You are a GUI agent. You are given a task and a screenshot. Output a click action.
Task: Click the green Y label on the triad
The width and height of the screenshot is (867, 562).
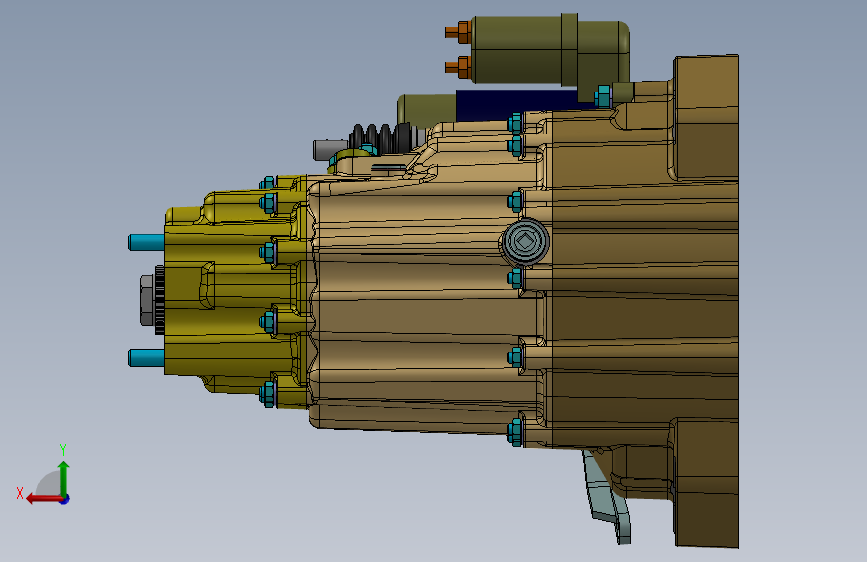[x=63, y=449]
